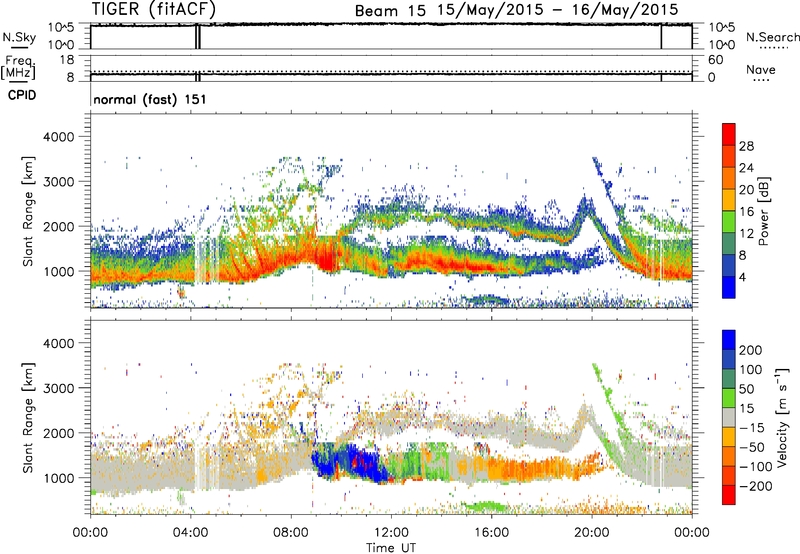Viewport: 800px width, 554px height.
Task: Click the '04:00' time axis tick label
Action: click(191, 533)
